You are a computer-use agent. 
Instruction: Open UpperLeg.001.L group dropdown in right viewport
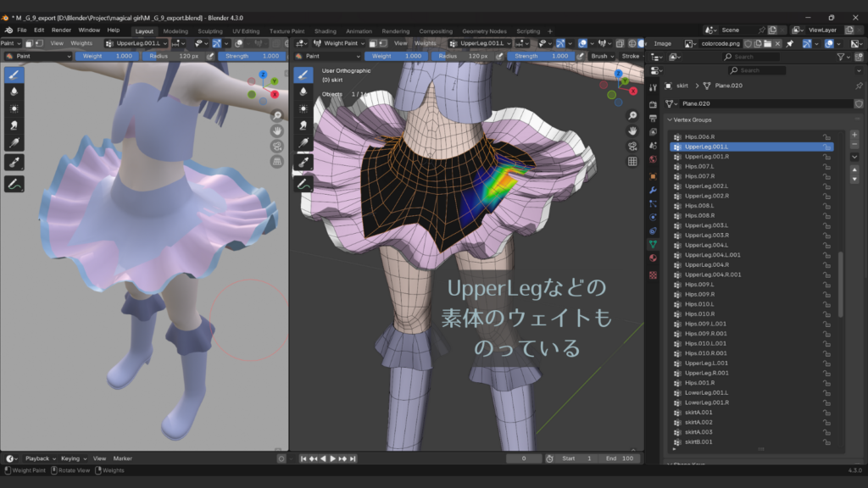point(480,43)
